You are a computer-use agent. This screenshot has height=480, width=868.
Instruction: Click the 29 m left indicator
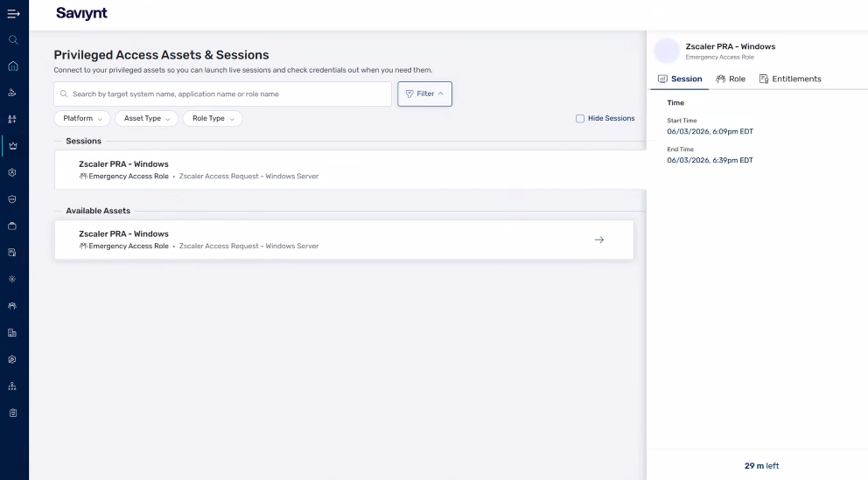click(x=762, y=466)
